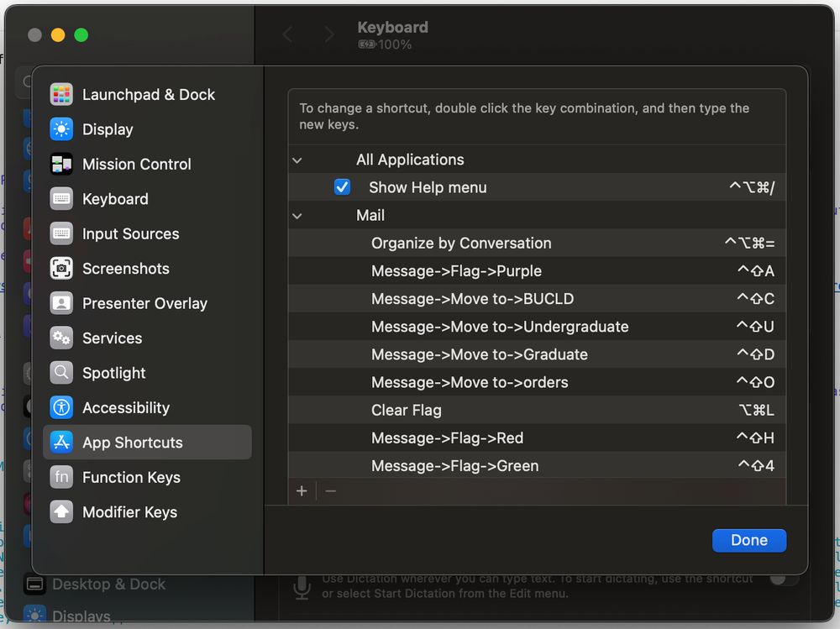Click the yellow minimize window button

click(58, 34)
